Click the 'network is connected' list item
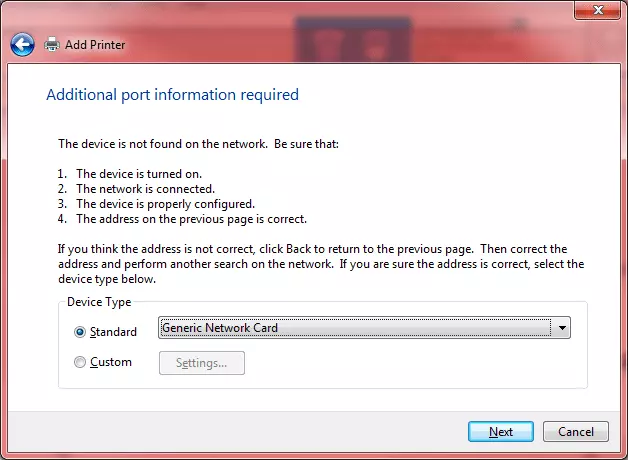 coord(145,188)
